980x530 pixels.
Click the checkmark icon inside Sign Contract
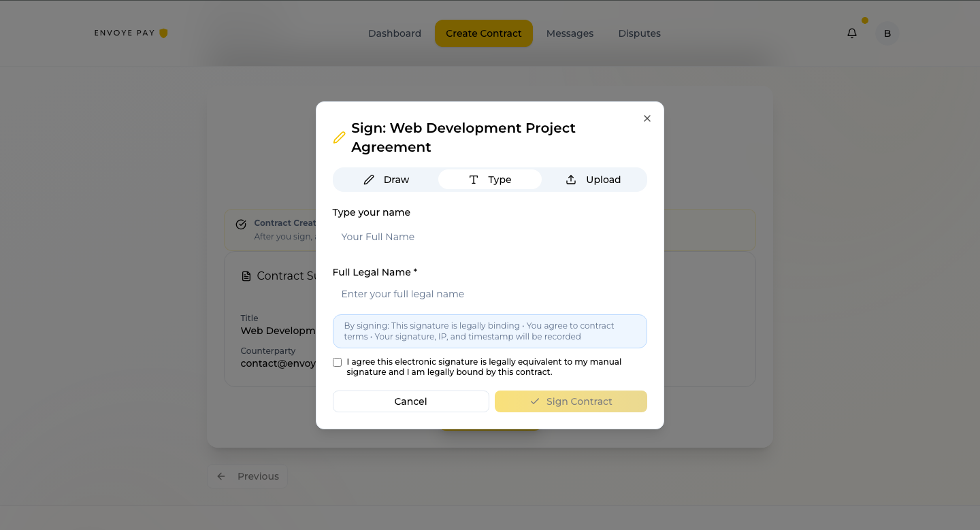tap(534, 401)
